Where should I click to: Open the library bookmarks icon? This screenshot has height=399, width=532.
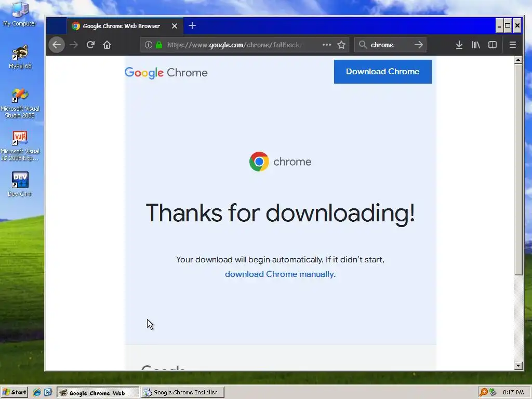click(x=476, y=45)
